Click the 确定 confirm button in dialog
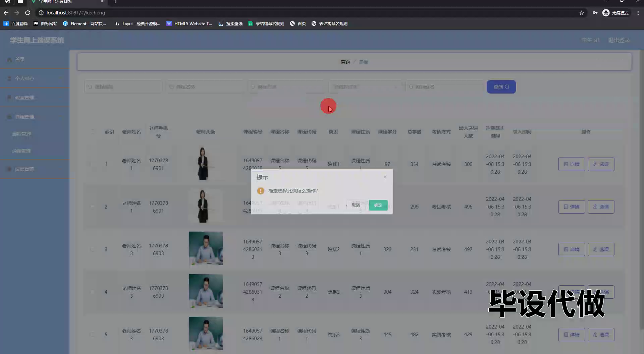 (378, 205)
